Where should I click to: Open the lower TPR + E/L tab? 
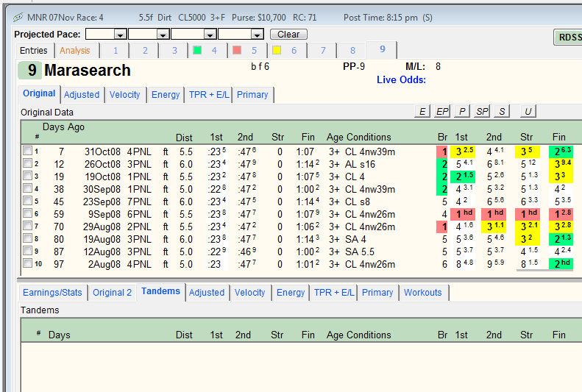[334, 293]
